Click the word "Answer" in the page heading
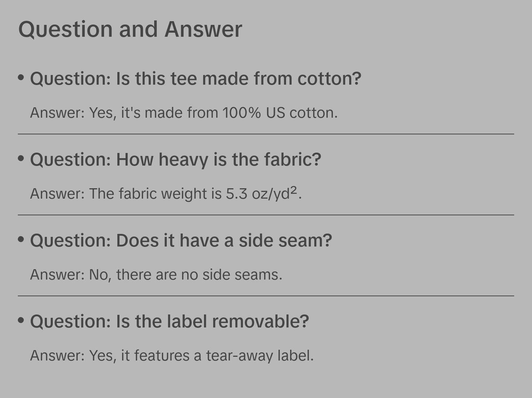Screen dimensions: 532x398 tap(203, 29)
